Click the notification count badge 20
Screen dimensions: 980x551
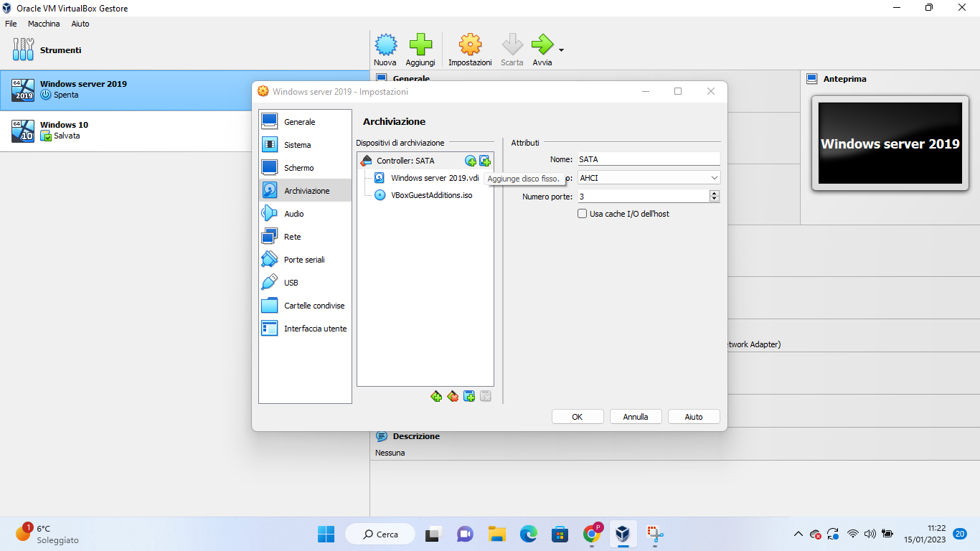960,533
